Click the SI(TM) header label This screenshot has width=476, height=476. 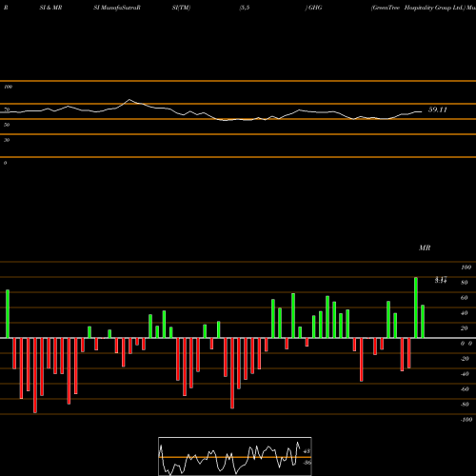coord(181,8)
